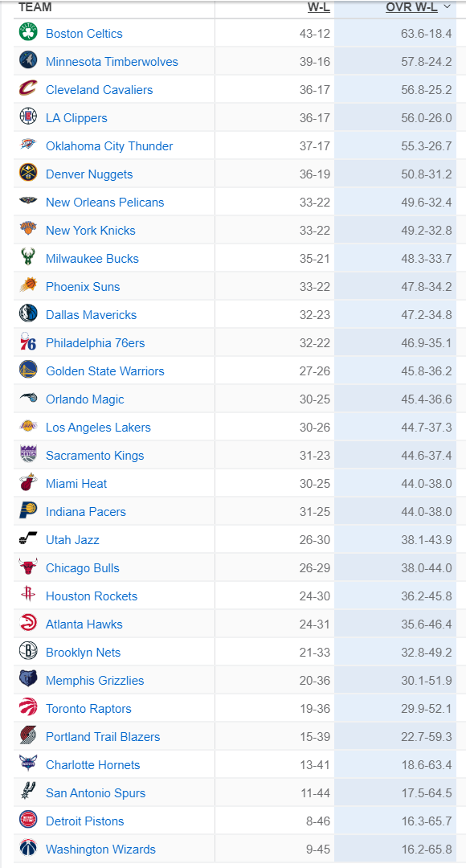Select the Miami Heat flaming ball logo

[x=27, y=483]
